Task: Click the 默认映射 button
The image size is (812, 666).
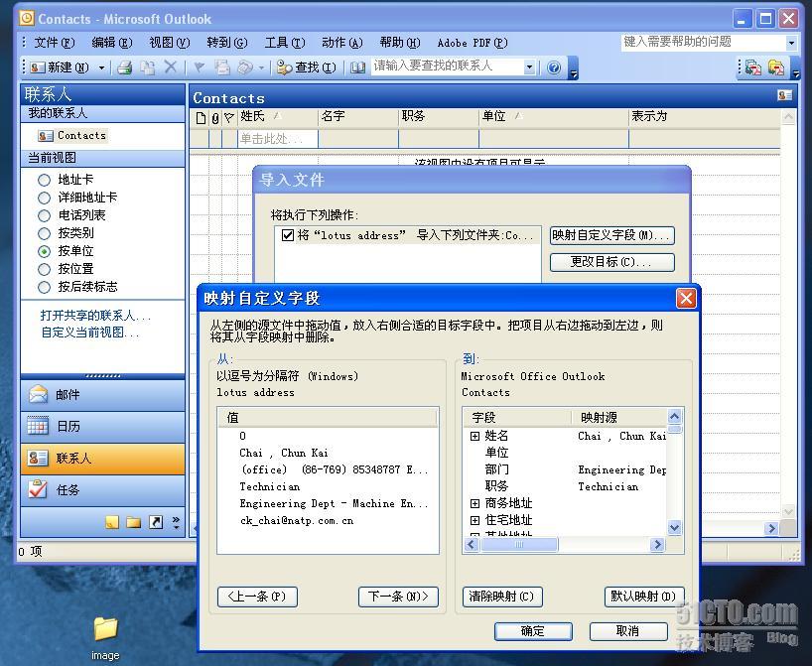Action: tap(644, 597)
